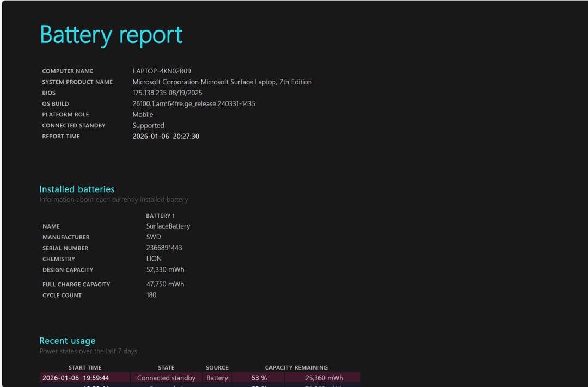Image resolution: width=588 pixels, height=387 pixels.
Task: Select the Installed batteries heading
Action: pos(76,189)
